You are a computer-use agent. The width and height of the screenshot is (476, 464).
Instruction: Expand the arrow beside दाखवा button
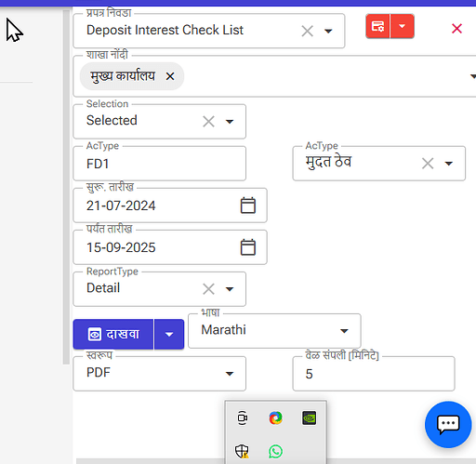(169, 335)
